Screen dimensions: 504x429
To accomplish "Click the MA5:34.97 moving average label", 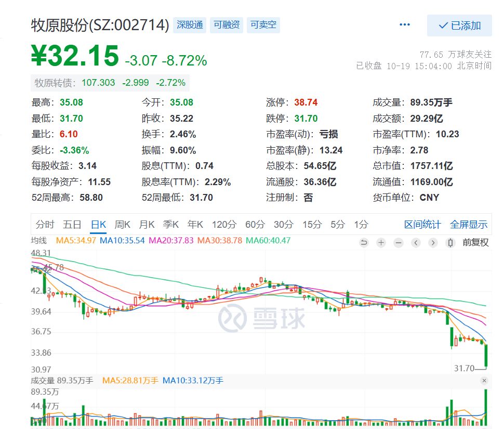I will (76, 241).
